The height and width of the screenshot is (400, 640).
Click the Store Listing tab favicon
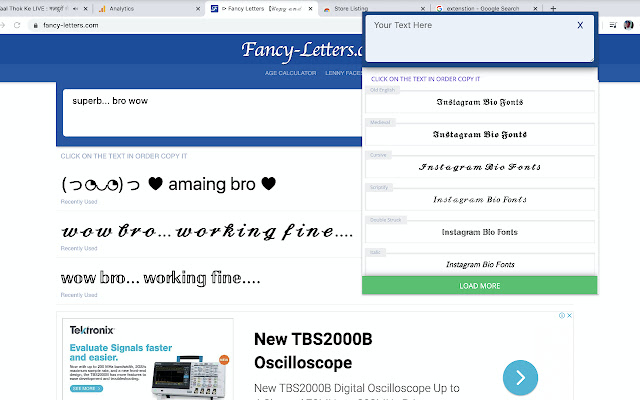pyautogui.click(x=327, y=9)
